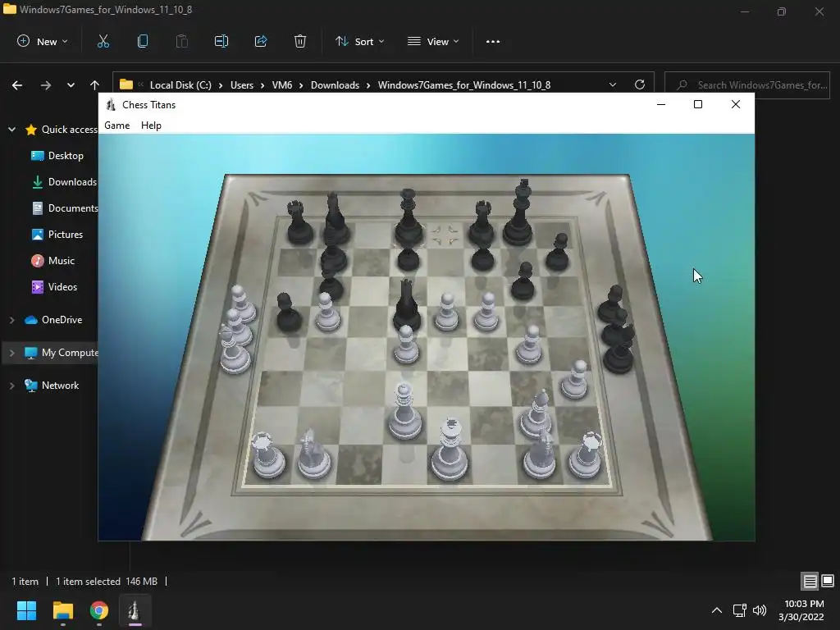840x630 pixels.
Task: Click the Copy icon in Explorer toolbar
Action: (x=143, y=41)
